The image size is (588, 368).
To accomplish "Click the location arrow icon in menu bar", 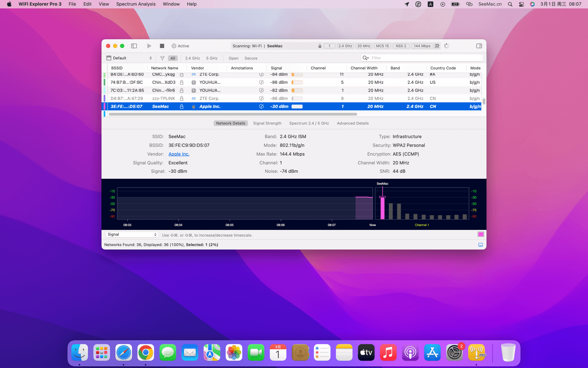I will click(407, 4).
